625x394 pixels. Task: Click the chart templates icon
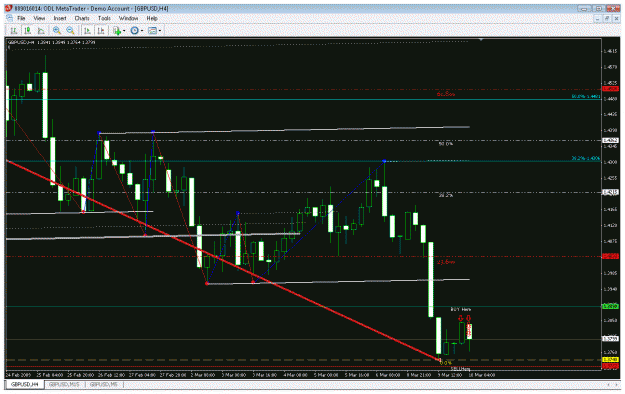(152, 31)
